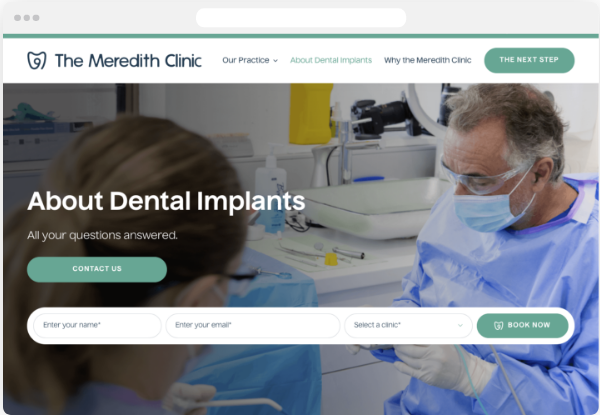The width and height of the screenshot is (600, 415).
Task: Focus the Enter your name field
Action: pos(98,325)
